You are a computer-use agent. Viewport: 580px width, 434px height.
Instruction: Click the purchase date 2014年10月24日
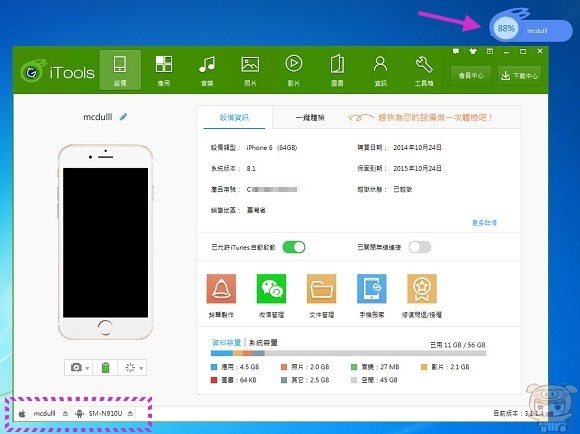(417, 148)
